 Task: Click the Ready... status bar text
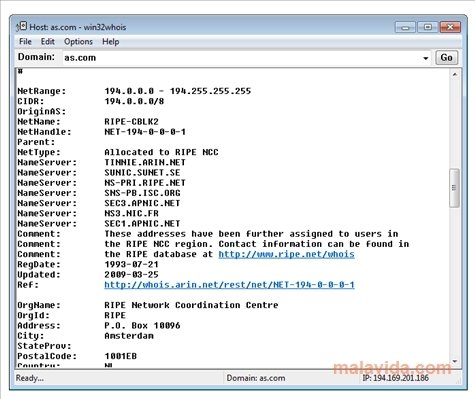tap(30, 378)
